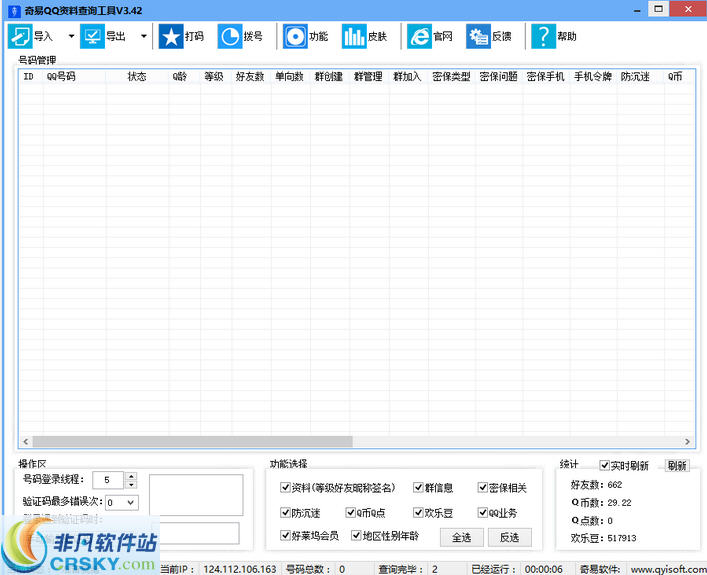Click the 群创建 column header
Image resolution: width=707 pixels, height=575 pixels.
pos(330,77)
